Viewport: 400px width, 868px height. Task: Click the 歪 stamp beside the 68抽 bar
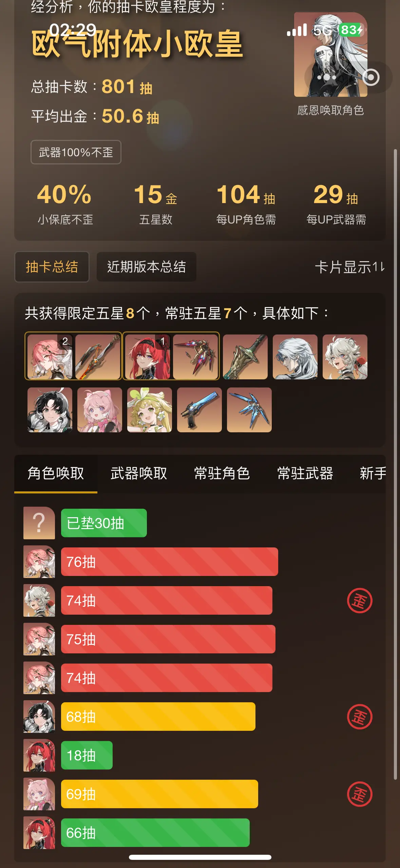click(x=360, y=717)
